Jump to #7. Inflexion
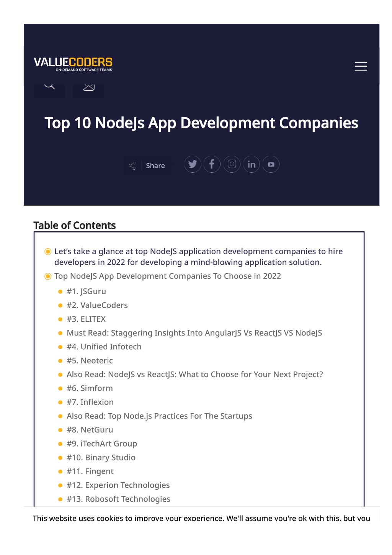This screenshot has height=555, width=392. 90,402
